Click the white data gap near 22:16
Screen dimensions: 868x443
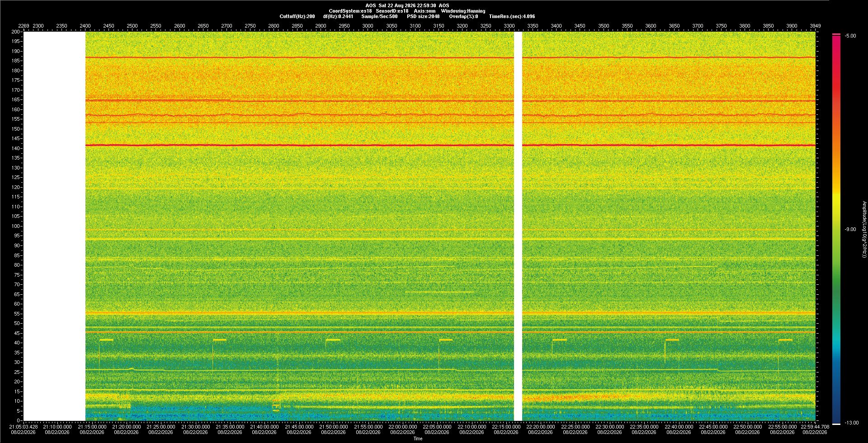[x=518, y=226]
